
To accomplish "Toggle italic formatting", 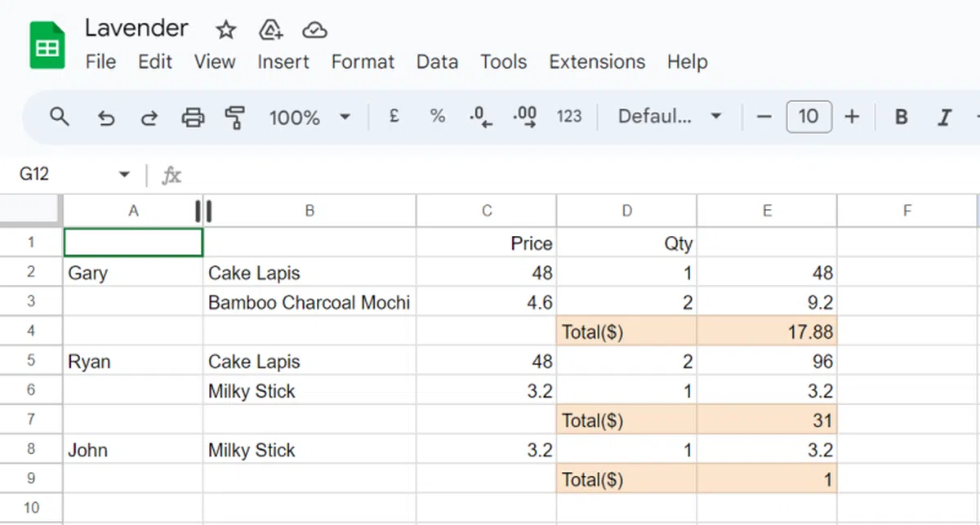I will pos(945,118).
